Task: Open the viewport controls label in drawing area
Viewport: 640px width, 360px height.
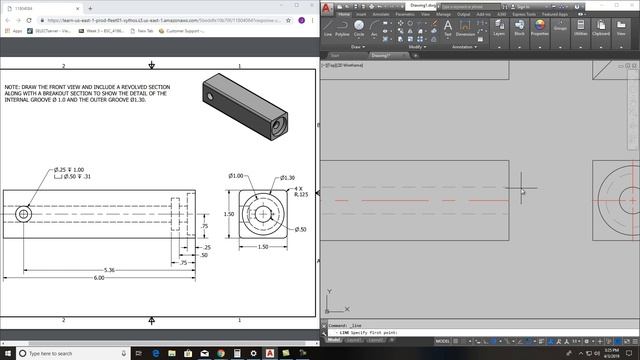Action: [342, 65]
